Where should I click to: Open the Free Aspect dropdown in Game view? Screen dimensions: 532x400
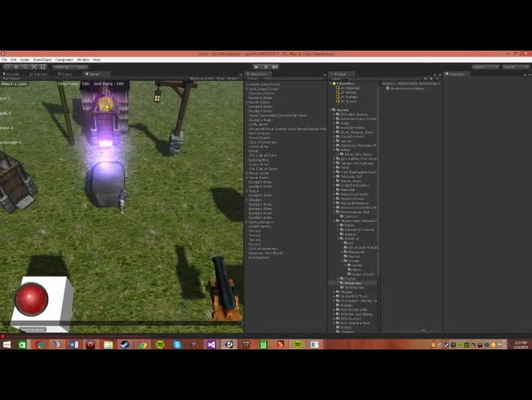click(x=11, y=79)
